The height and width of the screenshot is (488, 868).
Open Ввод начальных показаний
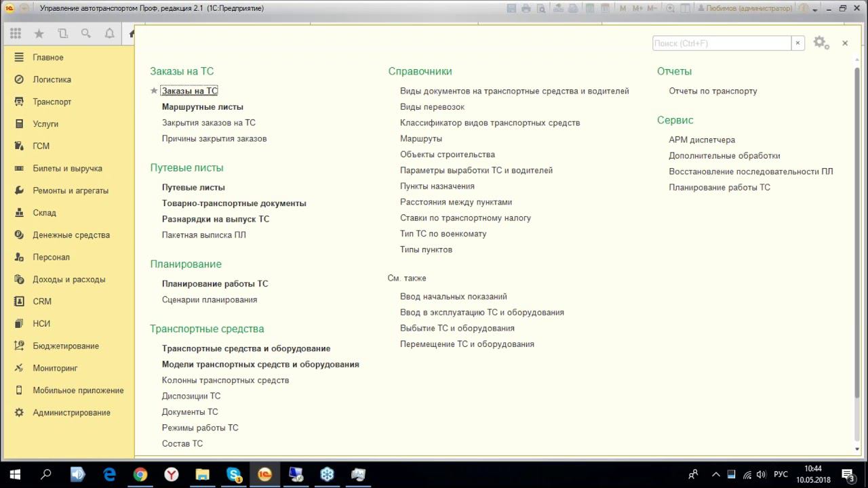[454, 297]
